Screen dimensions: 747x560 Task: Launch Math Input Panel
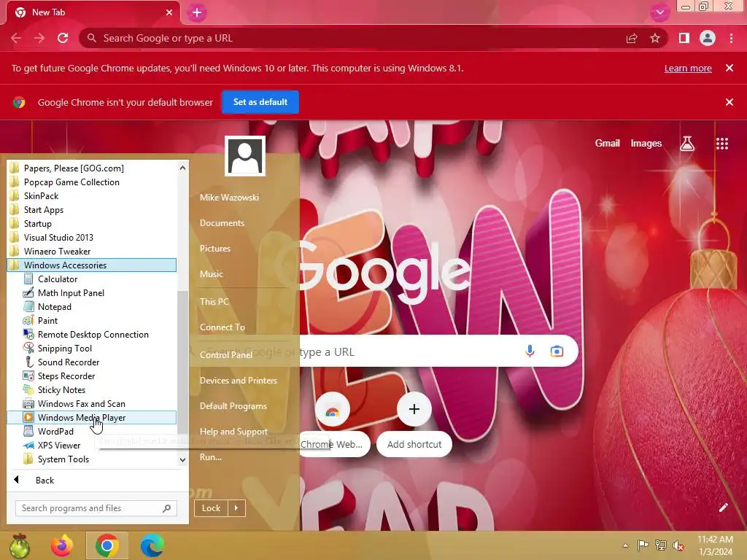pyautogui.click(x=71, y=293)
